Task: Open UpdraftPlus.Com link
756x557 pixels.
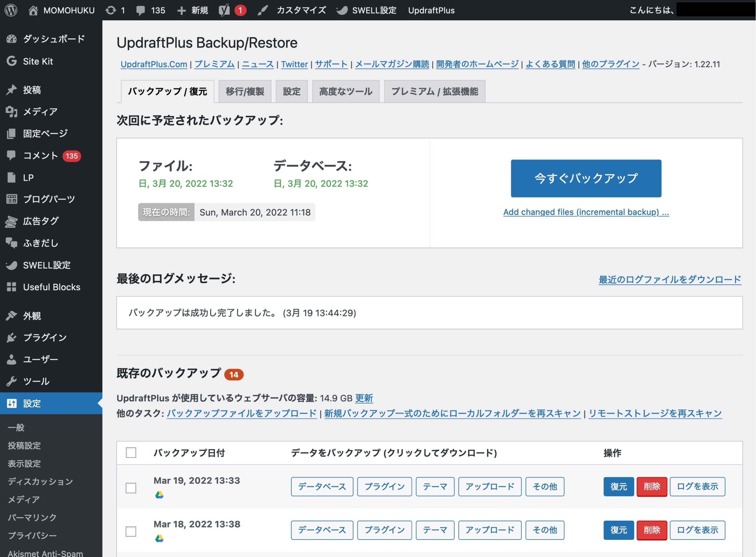Action: click(154, 64)
